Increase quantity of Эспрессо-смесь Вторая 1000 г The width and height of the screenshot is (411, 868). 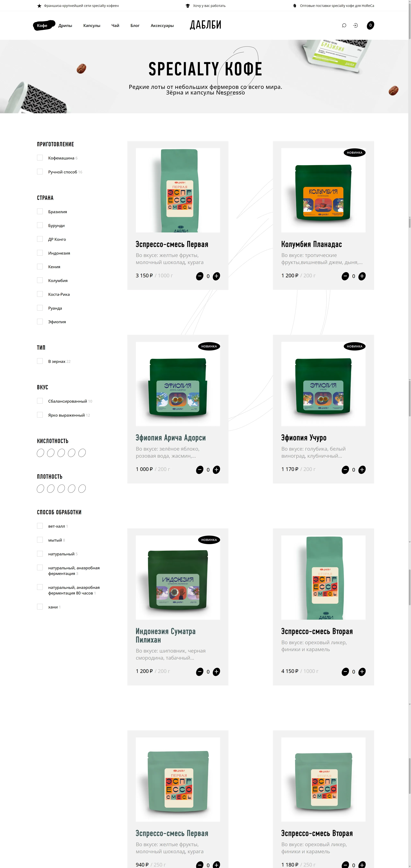point(362,672)
